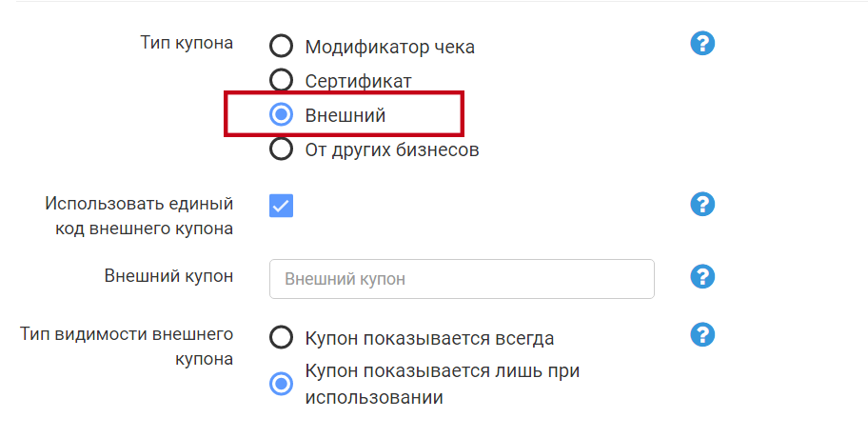Viewport: 868px width, 438px height.
Task: Open help for Тип видимости внешнего купона
Action: tap(702, 334)
